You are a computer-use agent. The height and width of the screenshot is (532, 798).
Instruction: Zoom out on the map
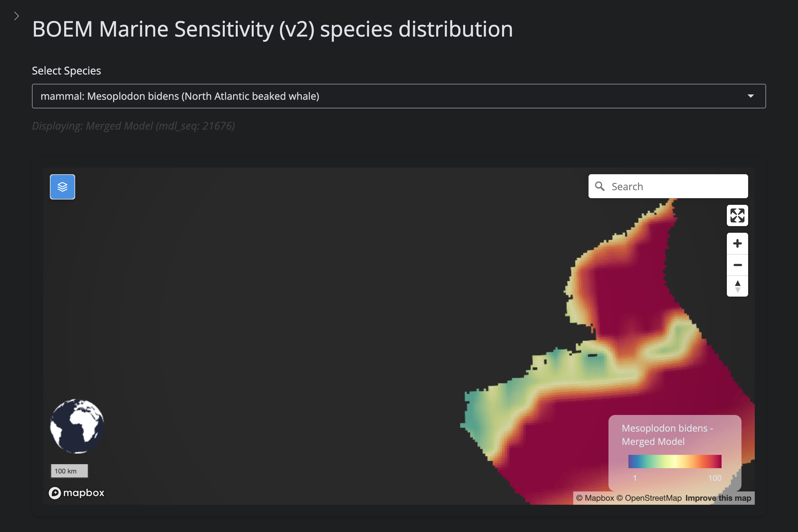[x=737, y=265]
